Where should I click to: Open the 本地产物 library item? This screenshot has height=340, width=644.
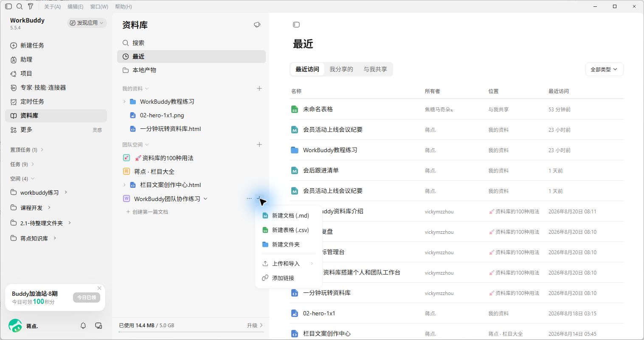(x=191, y=70)
